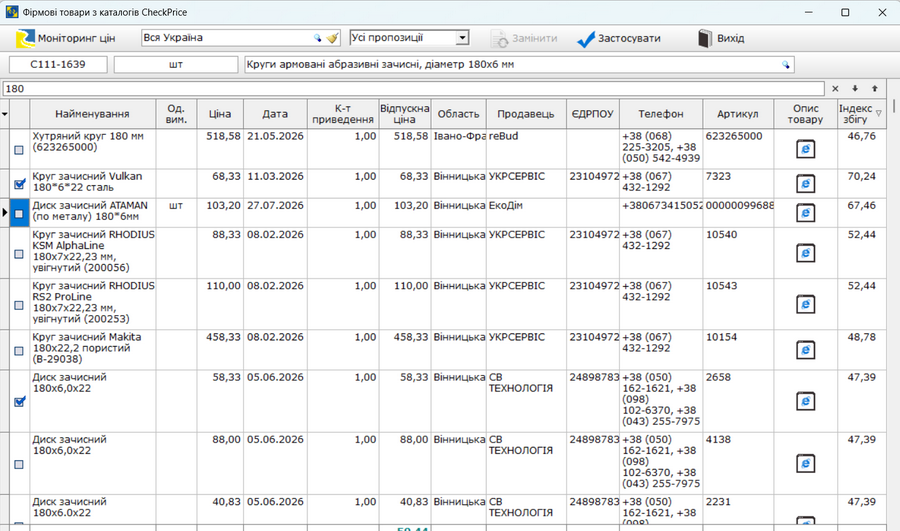Clear region filter with broom icon
This screenshot has height=531, width=900.
pos(332,38)
